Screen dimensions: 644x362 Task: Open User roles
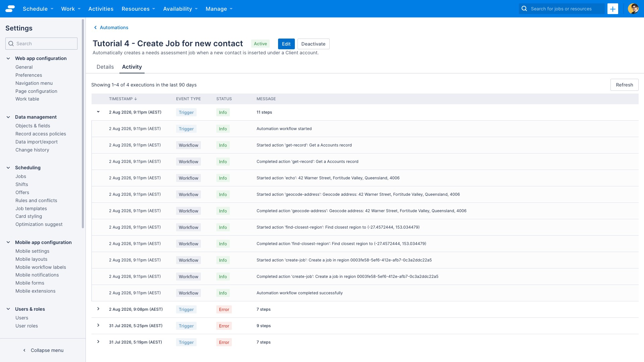pos(26,326)
